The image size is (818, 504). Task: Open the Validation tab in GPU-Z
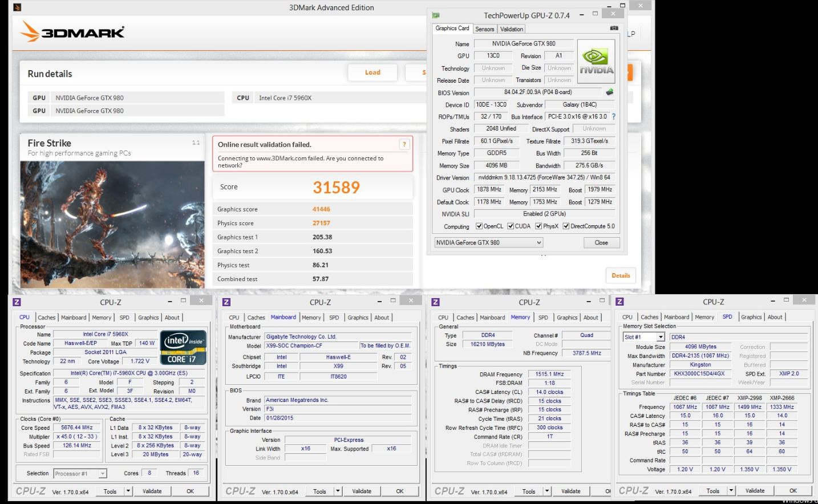[x=511, y=29]
